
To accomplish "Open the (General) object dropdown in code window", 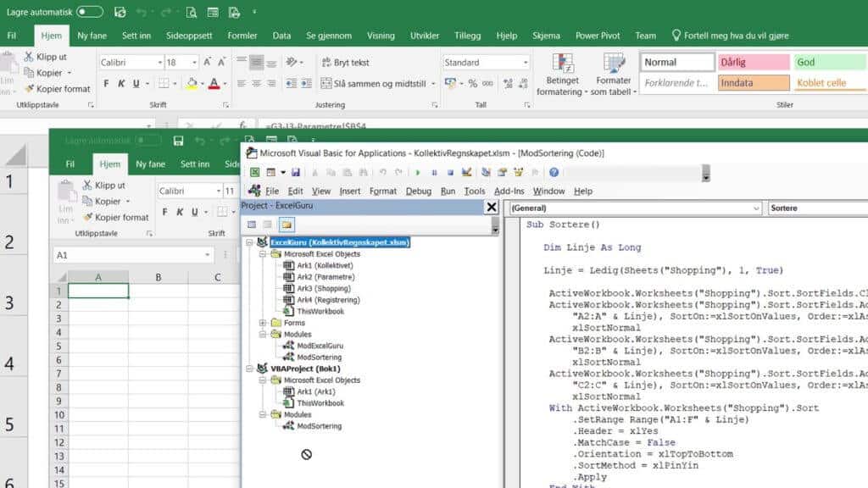I will pos(756,208).
